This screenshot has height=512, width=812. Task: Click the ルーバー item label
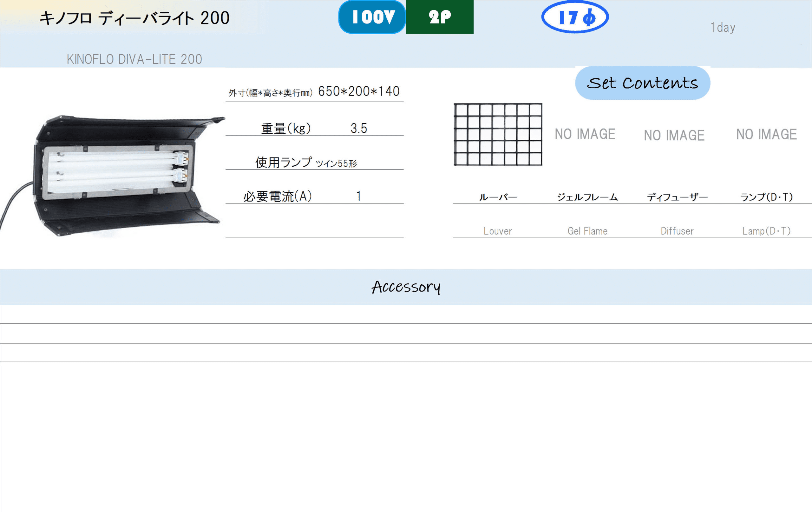[498, 197]
